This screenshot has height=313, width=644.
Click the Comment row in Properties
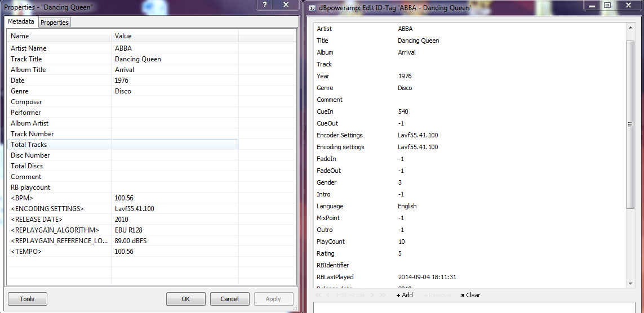pos(123,176)
